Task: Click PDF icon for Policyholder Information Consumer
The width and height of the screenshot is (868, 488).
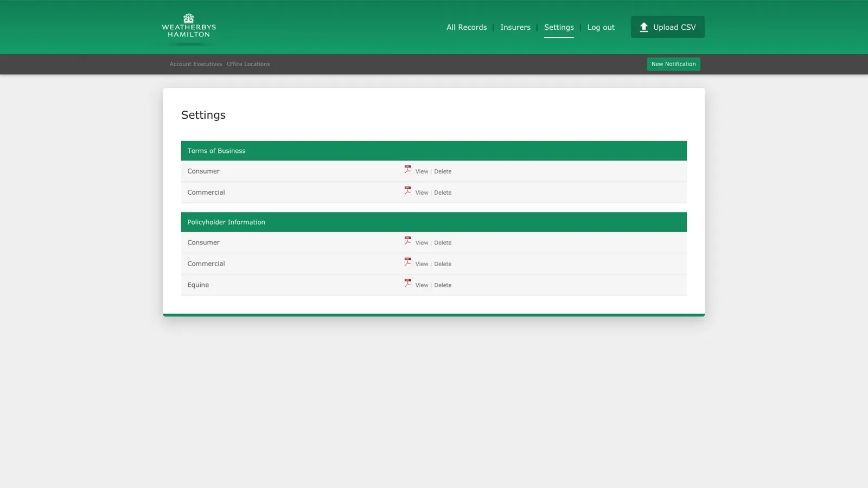Action: tap(408, 241)
